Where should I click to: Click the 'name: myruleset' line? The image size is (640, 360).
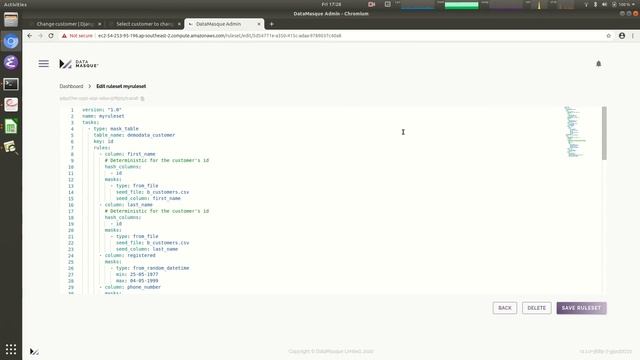point(103,116)
